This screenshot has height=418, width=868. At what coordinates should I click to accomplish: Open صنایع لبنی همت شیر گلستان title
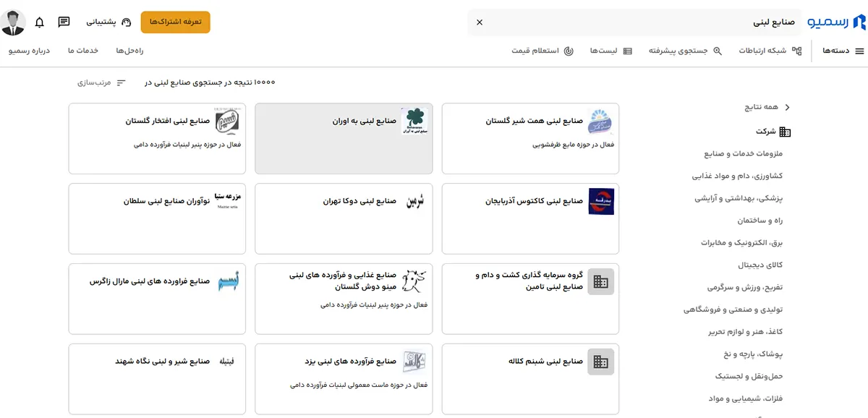coord(534,121)
